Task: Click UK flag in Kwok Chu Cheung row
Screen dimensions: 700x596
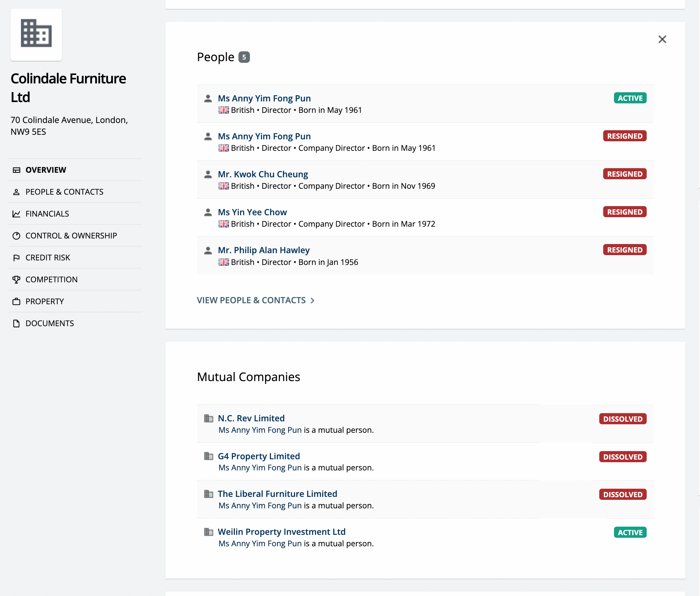Action: click(224, 186)
